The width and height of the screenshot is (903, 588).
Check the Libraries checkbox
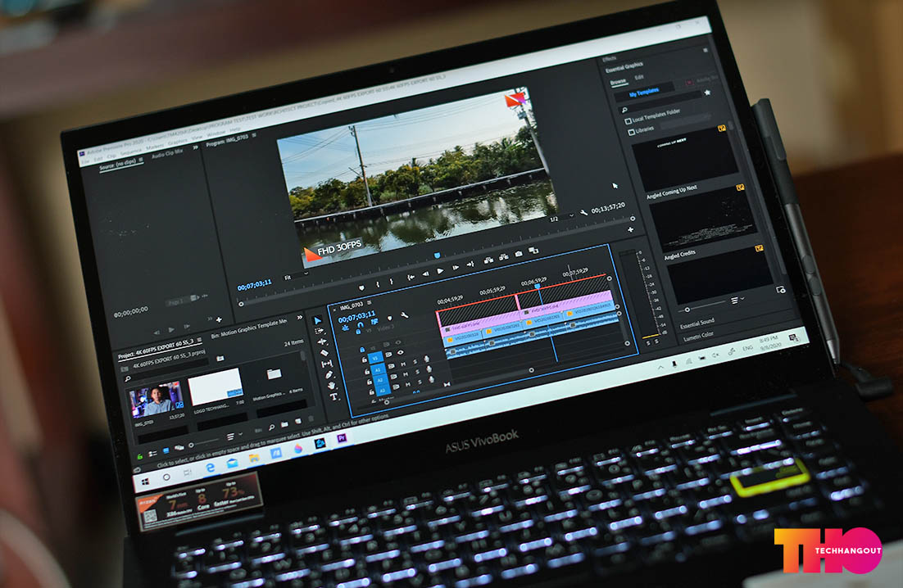click(x=631, y=133)
